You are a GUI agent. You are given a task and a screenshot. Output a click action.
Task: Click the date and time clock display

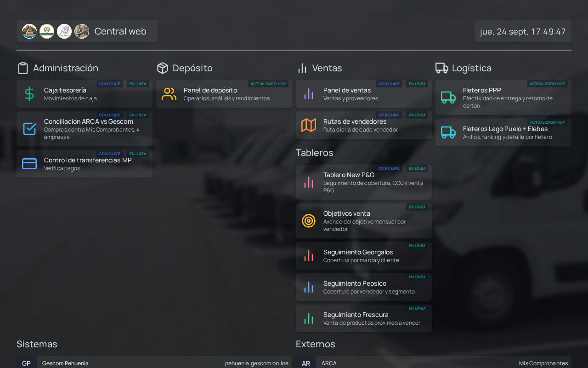pos(523,31)
